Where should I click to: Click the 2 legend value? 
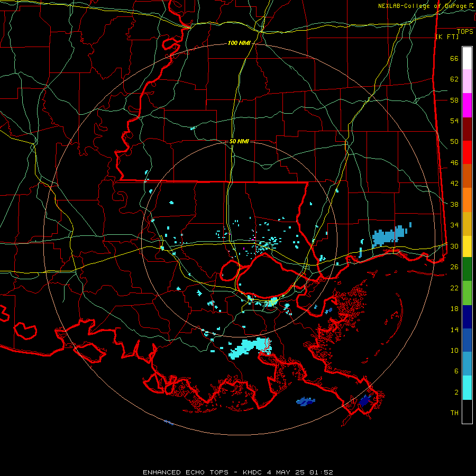tap(456, 392)
